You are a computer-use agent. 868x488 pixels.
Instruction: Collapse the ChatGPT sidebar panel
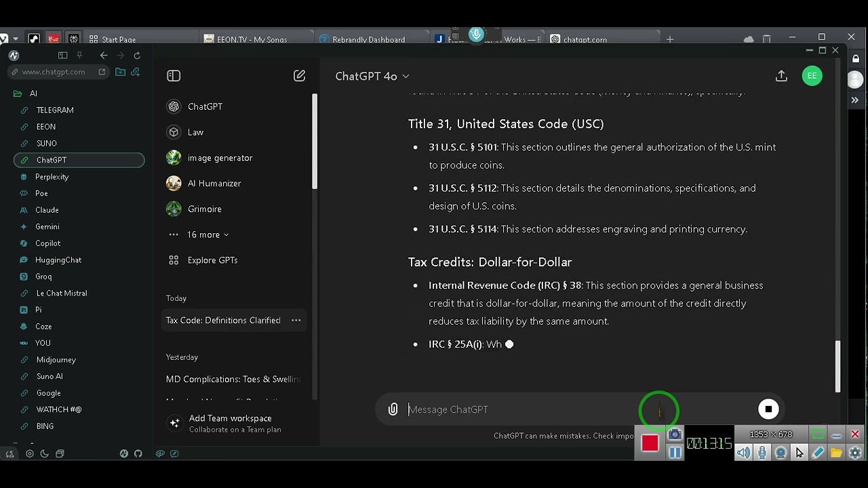tap(174, 76)
